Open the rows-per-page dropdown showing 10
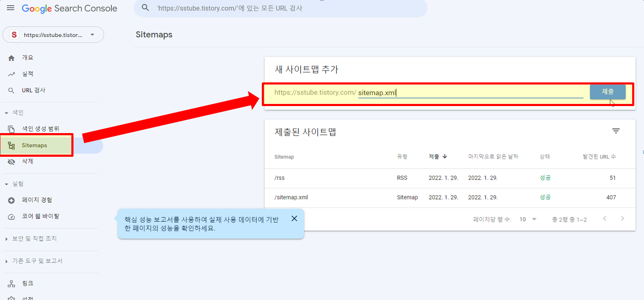644x300 pixels. coord(528,219)
